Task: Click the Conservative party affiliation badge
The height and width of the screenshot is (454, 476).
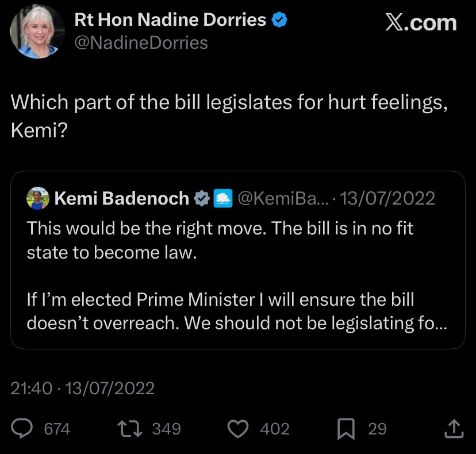Action: tap(222, 199)
